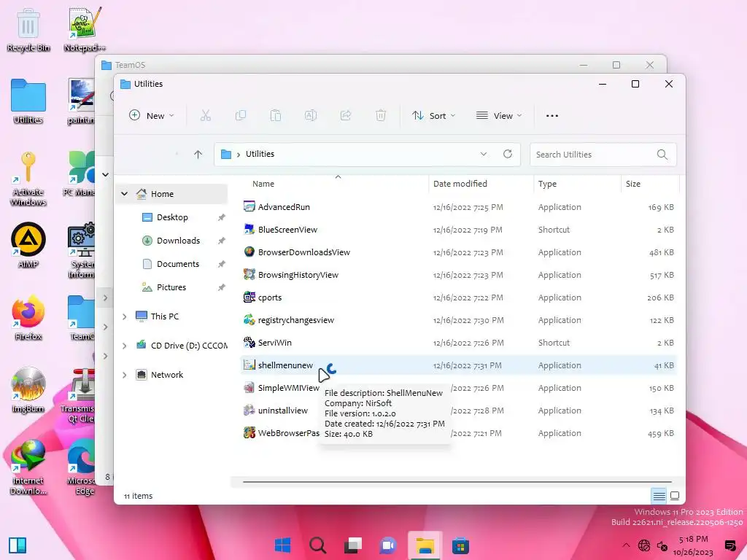Collapse the Home tree node
Viewport: 747px width, 560px height.
click(124, 194)
